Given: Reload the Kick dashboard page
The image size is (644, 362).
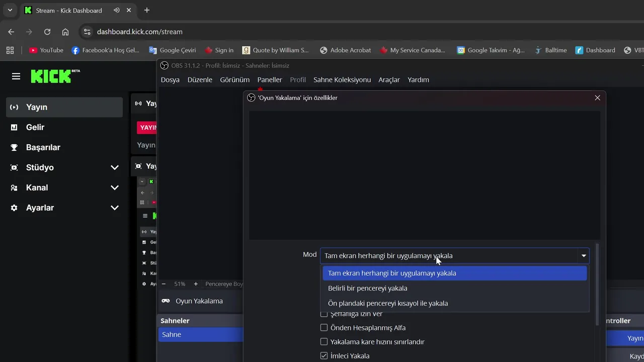Looking at the screenshot, I should click(47, 32).
